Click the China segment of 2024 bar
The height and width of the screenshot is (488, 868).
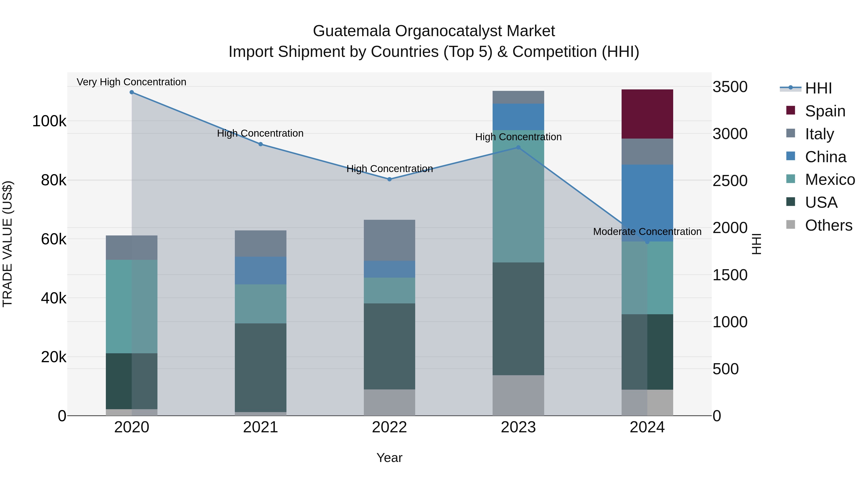[647, 203]
